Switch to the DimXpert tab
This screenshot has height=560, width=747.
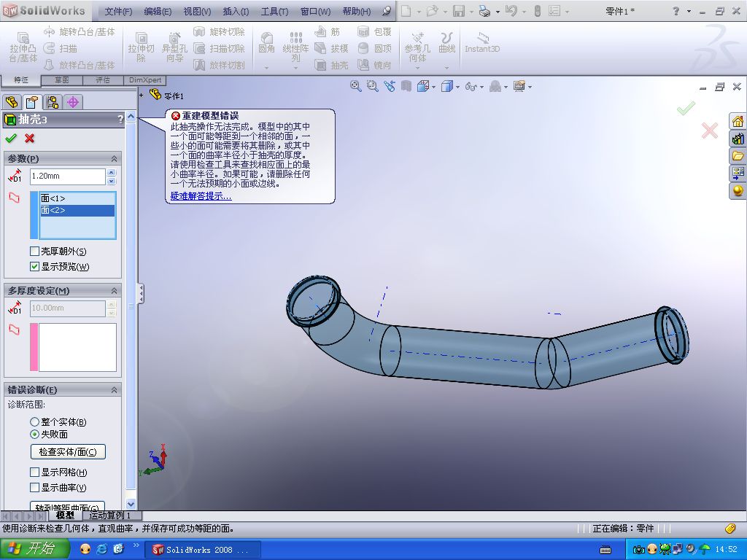click(x=145, y=80)
